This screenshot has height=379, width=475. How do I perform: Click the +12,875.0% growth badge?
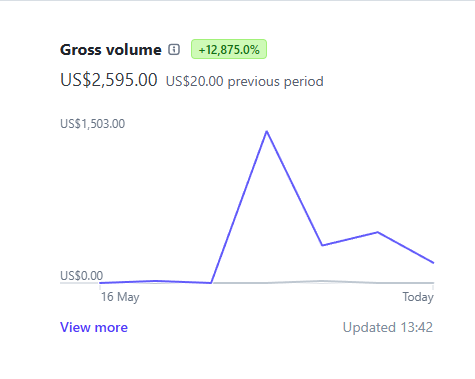[229, 49]
